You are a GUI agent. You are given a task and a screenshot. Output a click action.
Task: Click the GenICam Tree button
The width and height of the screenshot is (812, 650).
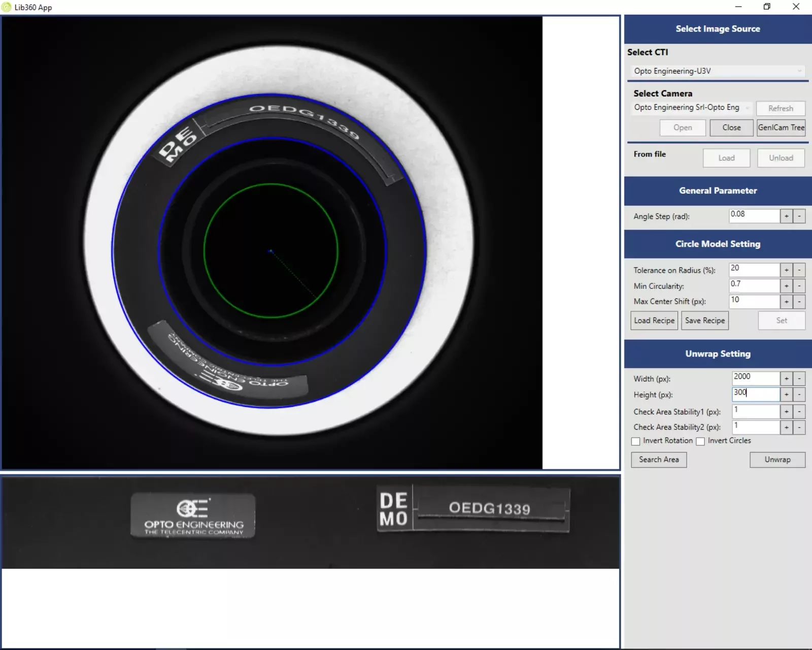[781, 127]
